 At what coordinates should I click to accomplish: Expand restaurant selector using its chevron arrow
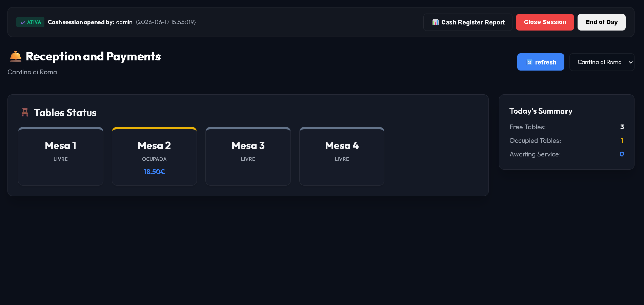[630, 62]
